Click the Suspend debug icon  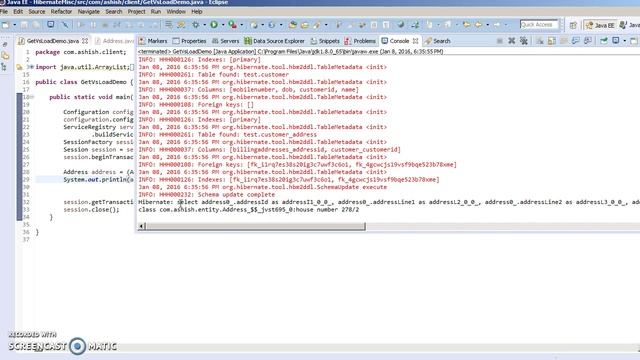coord(93,25)
